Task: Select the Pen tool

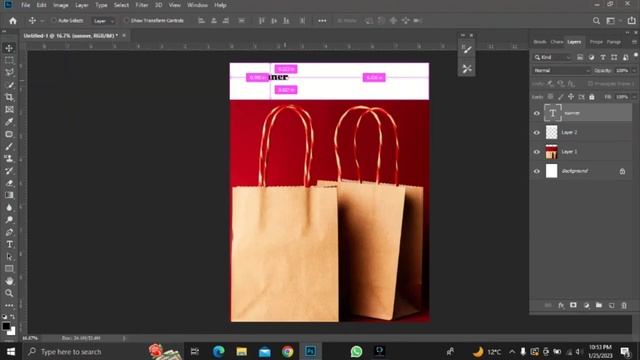Action: 9,232
